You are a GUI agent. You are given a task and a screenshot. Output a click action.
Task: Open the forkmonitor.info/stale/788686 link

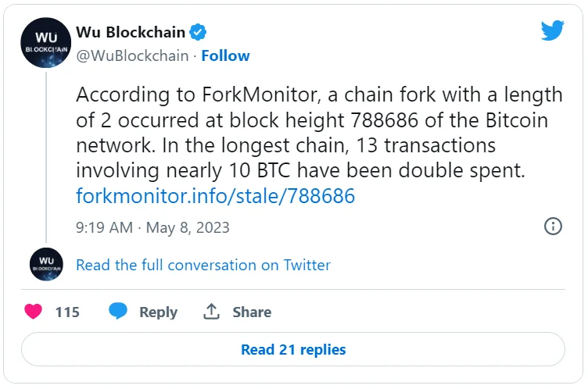click(216, 195)
